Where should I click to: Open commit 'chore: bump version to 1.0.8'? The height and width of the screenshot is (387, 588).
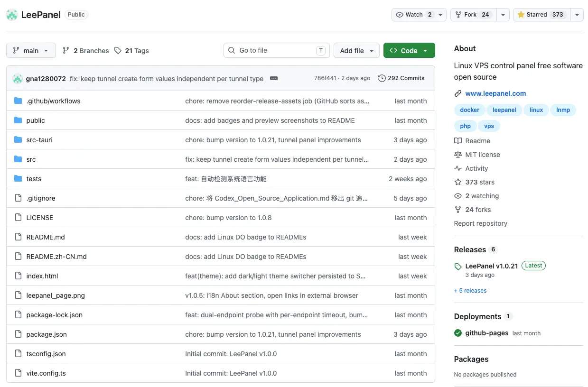(x=228, y=218)
